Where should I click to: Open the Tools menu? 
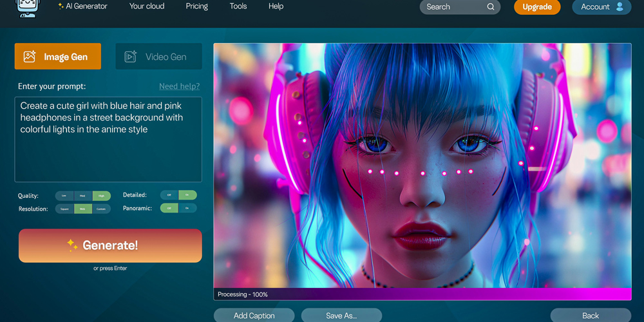238,6
